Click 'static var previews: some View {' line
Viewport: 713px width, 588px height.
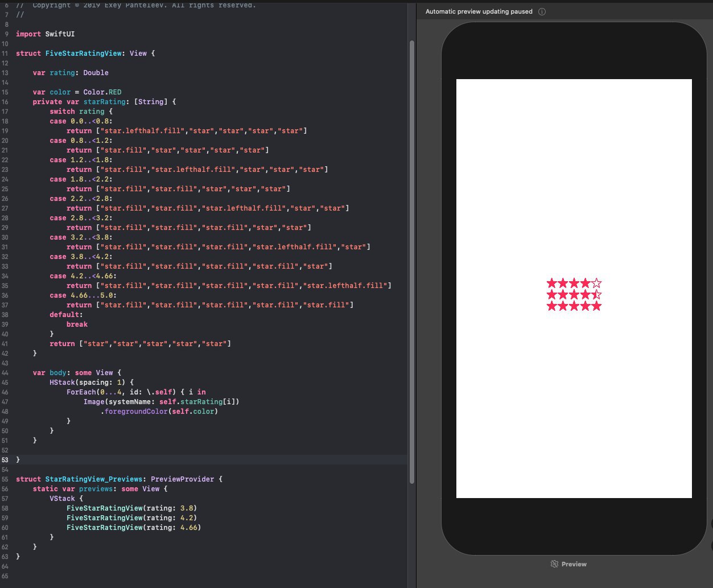tap(100, 489)
